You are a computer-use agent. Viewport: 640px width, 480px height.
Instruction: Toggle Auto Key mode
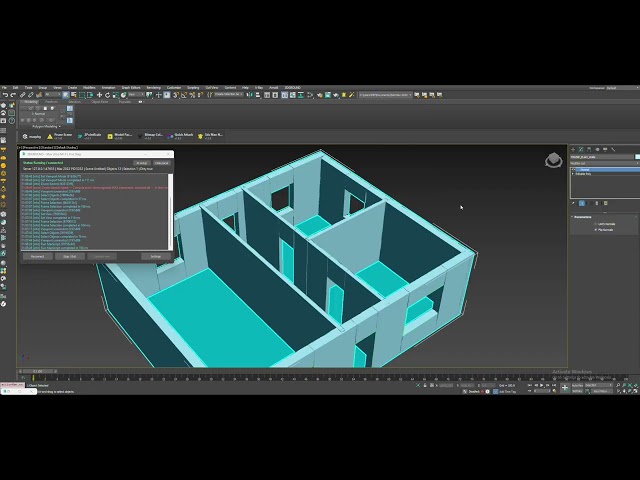coord(577,385)
